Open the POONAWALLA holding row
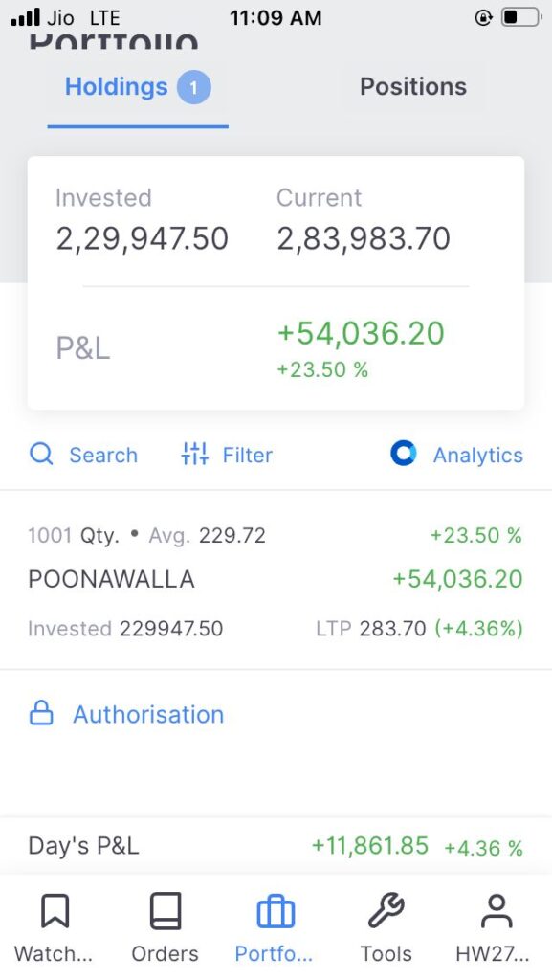 [276, 581]
